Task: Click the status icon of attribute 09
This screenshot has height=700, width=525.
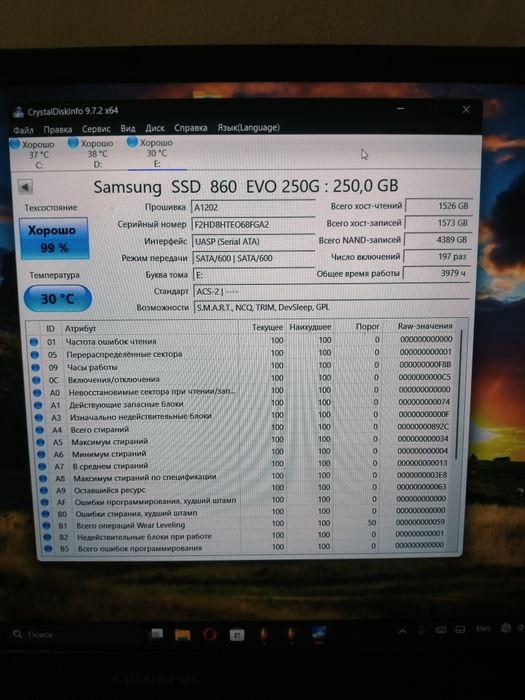Action: [x=35, y=368]
